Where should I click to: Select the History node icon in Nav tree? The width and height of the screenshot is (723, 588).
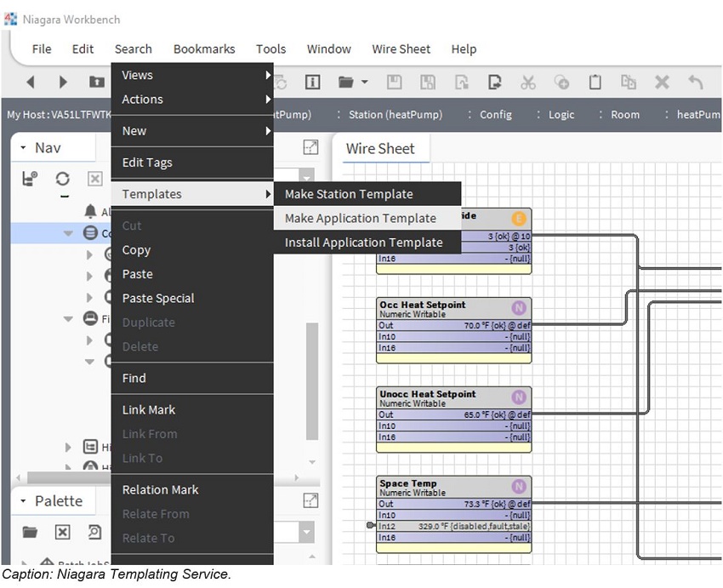[x=90, y=447]
